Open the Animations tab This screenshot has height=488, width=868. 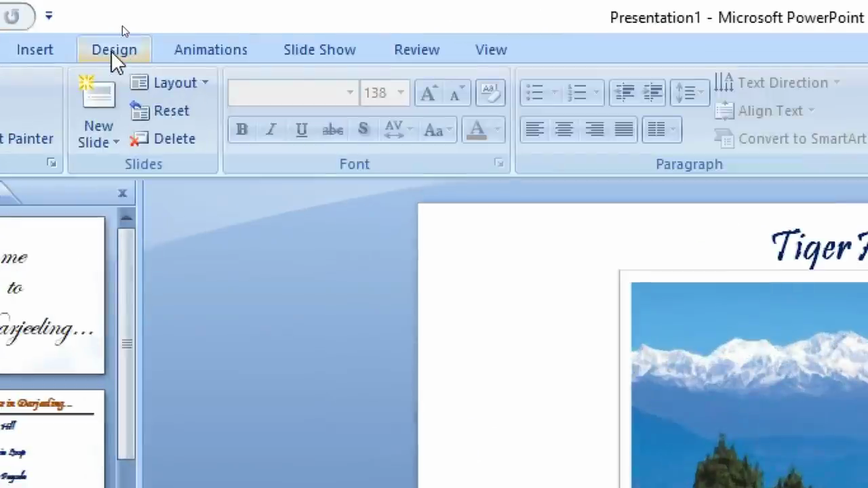point(210,49)
